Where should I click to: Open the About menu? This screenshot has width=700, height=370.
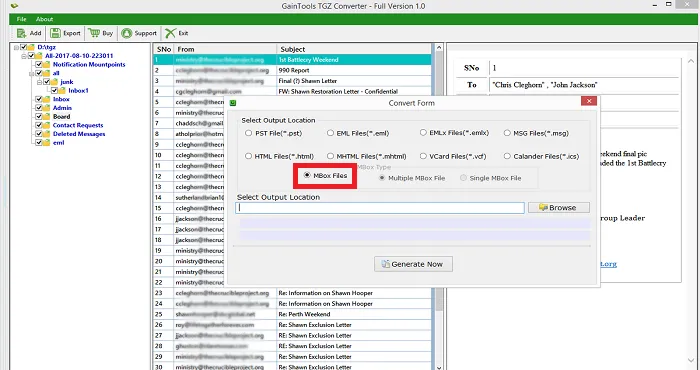[x=45, y=19]
